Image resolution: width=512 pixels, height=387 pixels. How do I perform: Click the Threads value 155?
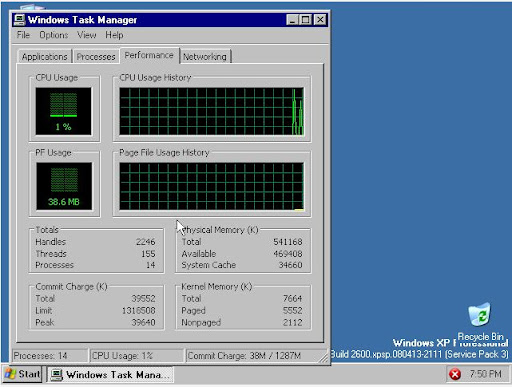148,254
